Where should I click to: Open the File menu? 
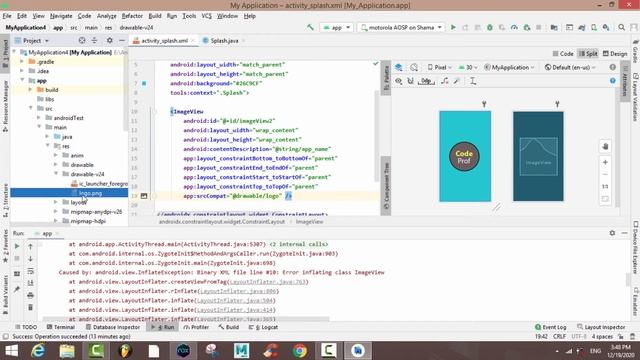pyautogui.click(x=7, y=16)
